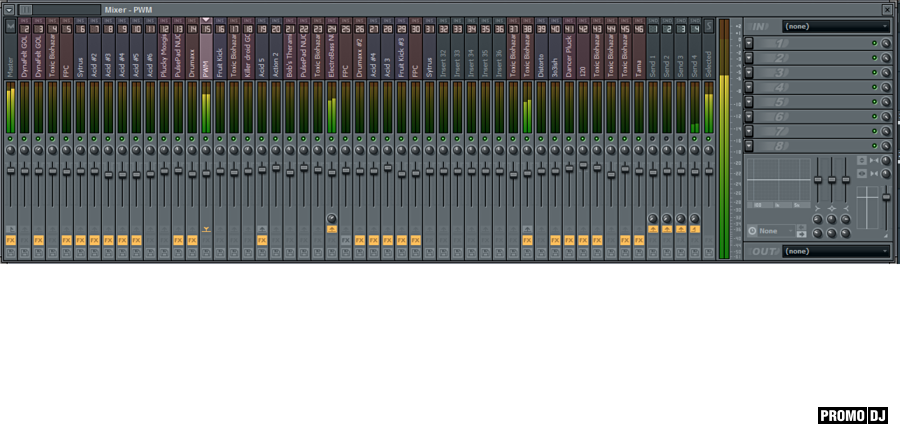Click the PWM track 15 volume fader
Viewport: 900px width, 440px height.
click(x=206, y=173)
